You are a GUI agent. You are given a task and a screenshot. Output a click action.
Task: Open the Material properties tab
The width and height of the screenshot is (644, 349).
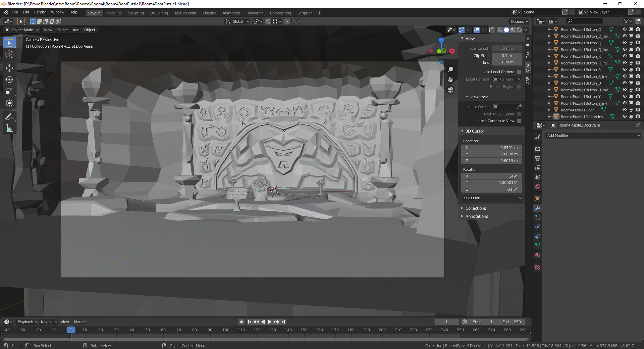(538, 255)
